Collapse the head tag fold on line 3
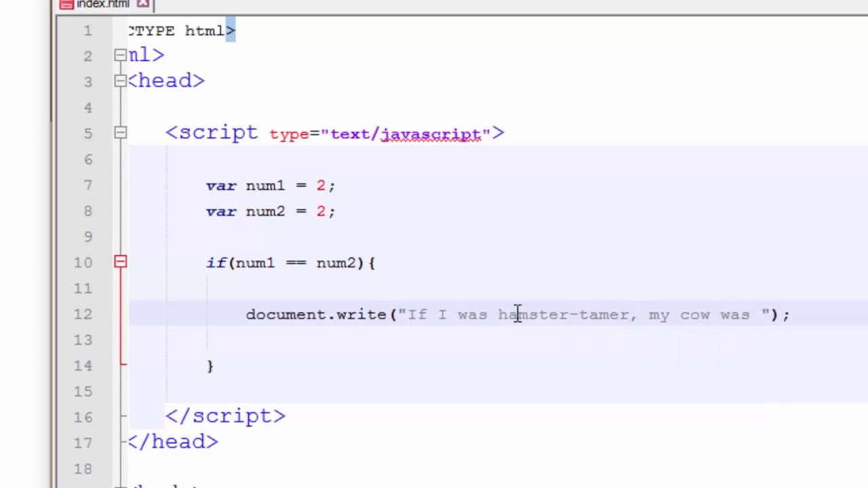This screenshot has width=868, height=488. 120,81
